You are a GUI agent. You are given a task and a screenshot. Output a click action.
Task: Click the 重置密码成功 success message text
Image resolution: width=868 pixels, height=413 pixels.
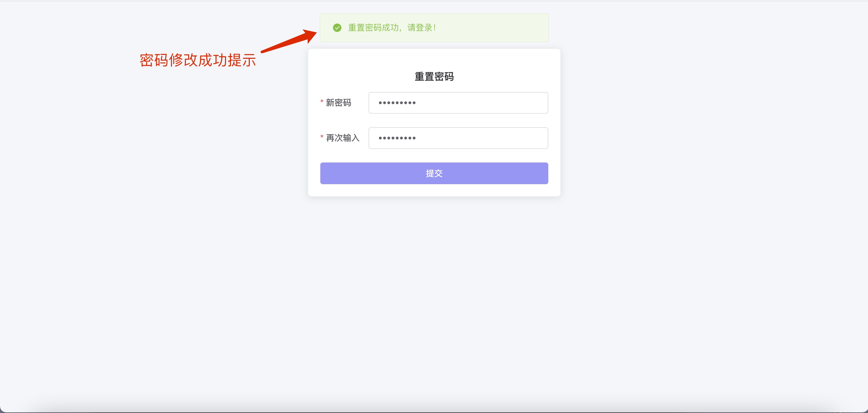373,28
